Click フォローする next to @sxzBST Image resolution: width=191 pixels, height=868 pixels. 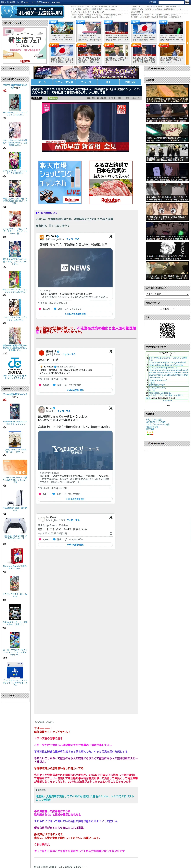pyautogui.click(x=64, y=411)
